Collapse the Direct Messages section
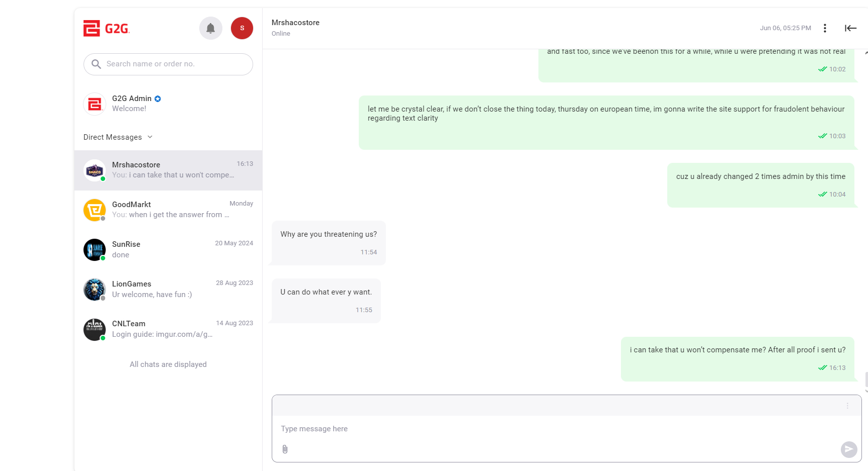This screenshot has width=868, height=471. (x=150, y=137)
